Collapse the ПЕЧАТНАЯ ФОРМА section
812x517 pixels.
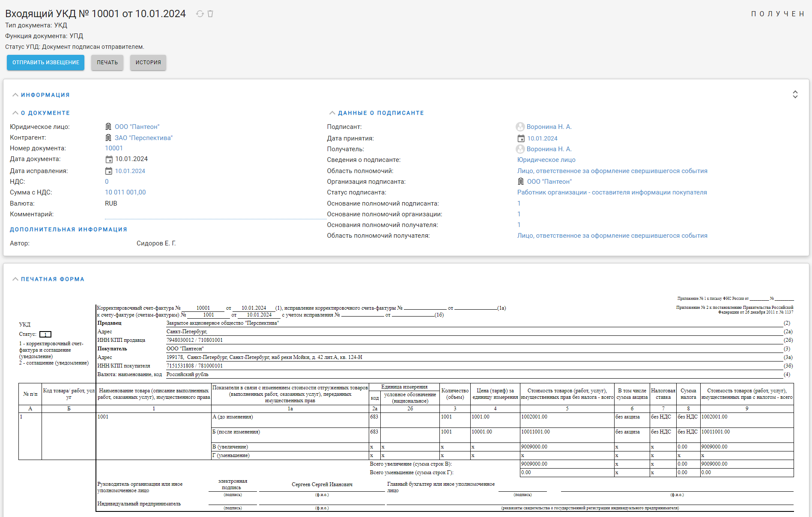15,279
